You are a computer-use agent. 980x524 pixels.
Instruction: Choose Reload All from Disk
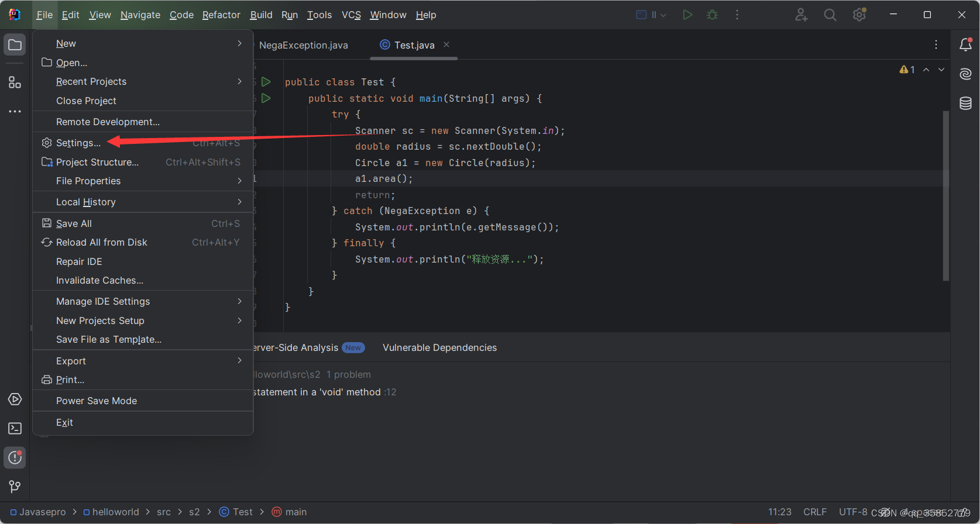pos(143,242)
